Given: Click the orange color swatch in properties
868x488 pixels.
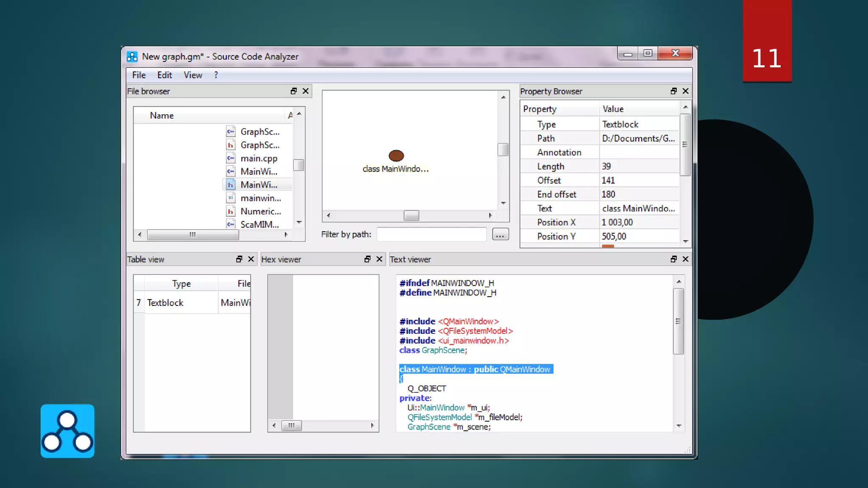Looking at the screenshot, I should tap(608, 246).
